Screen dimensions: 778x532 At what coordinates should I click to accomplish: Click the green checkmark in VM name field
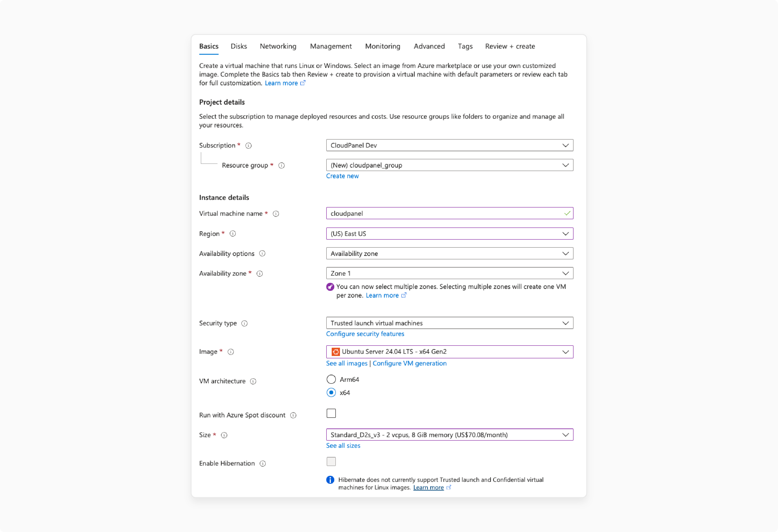pyautogui.click(x=567, y=213)
